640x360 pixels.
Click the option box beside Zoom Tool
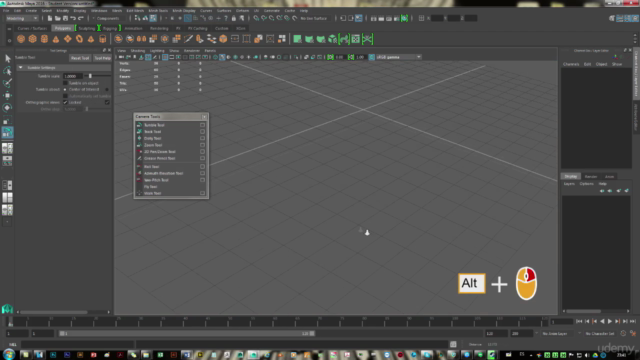tap(202, 145)
